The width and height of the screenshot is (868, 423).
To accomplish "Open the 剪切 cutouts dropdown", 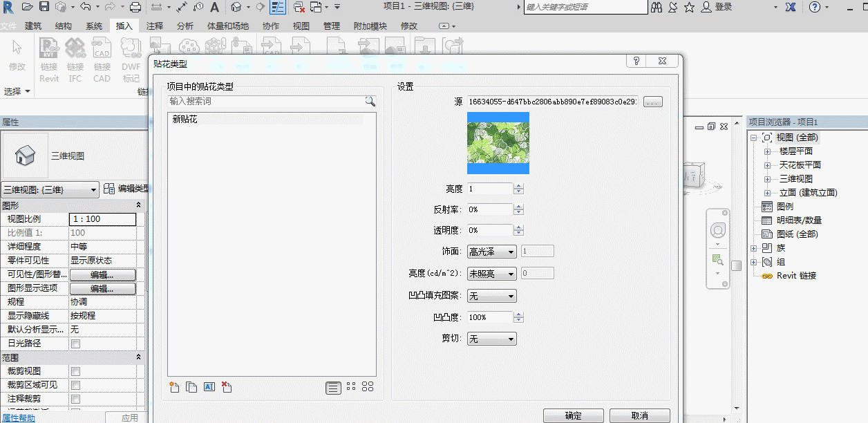I will click(x=492, y=339).
